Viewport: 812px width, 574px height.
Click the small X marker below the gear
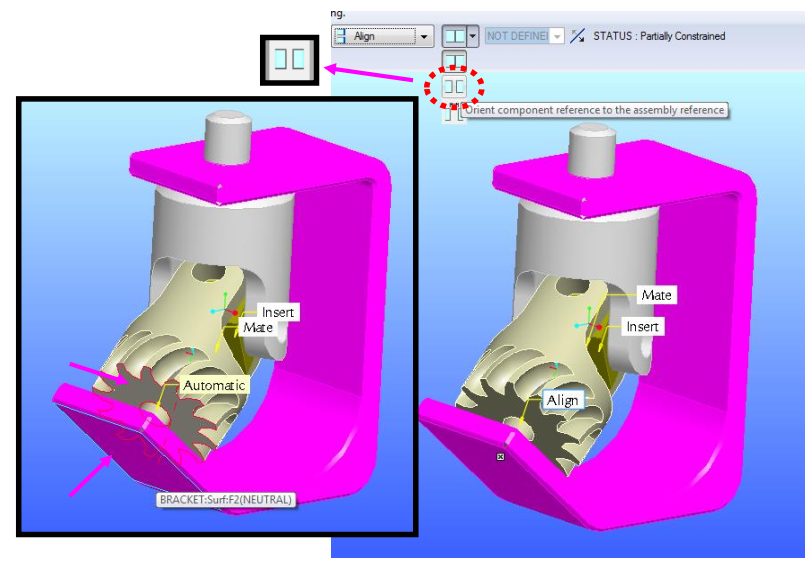pyautogui.click(x=501, y=456)
